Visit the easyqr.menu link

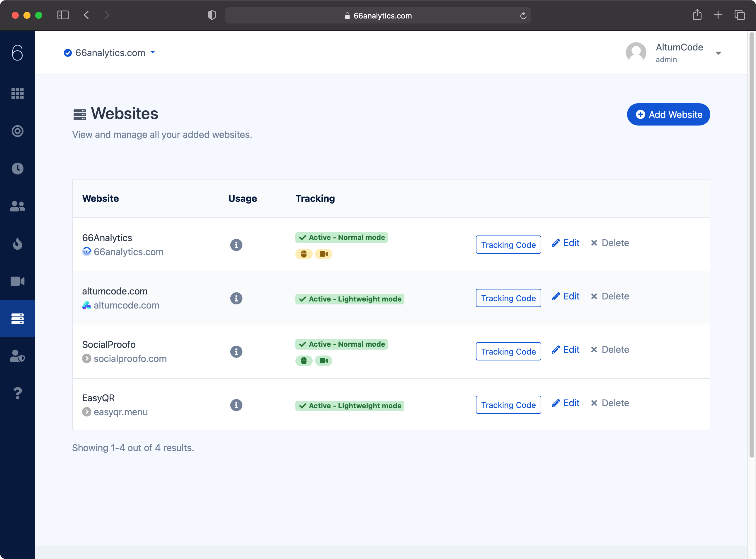point(121,412)
